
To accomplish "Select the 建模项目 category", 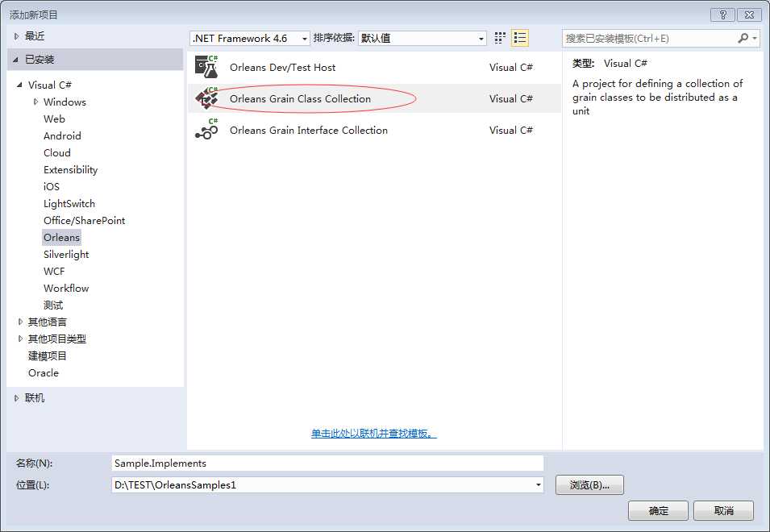I will point(47,355).
